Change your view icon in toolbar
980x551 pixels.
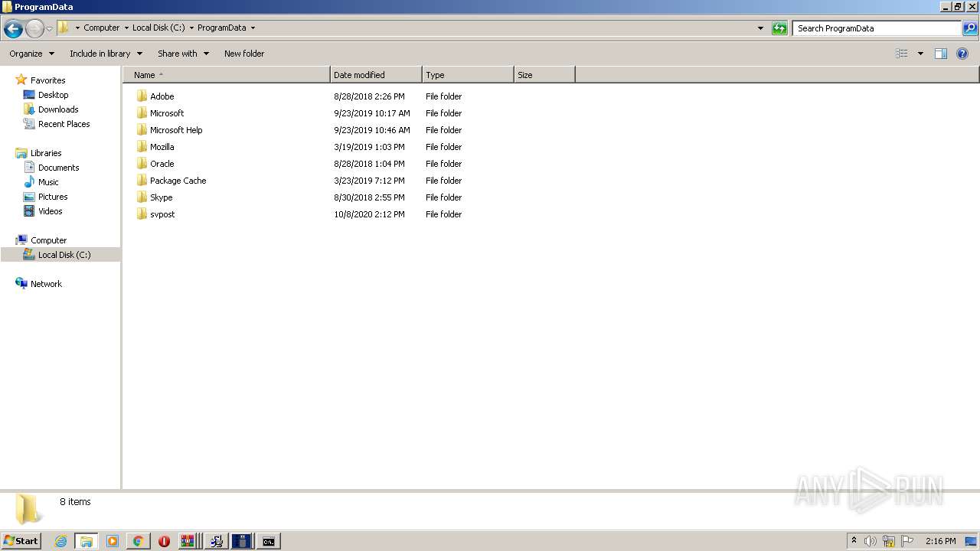[x=902, y=54]
